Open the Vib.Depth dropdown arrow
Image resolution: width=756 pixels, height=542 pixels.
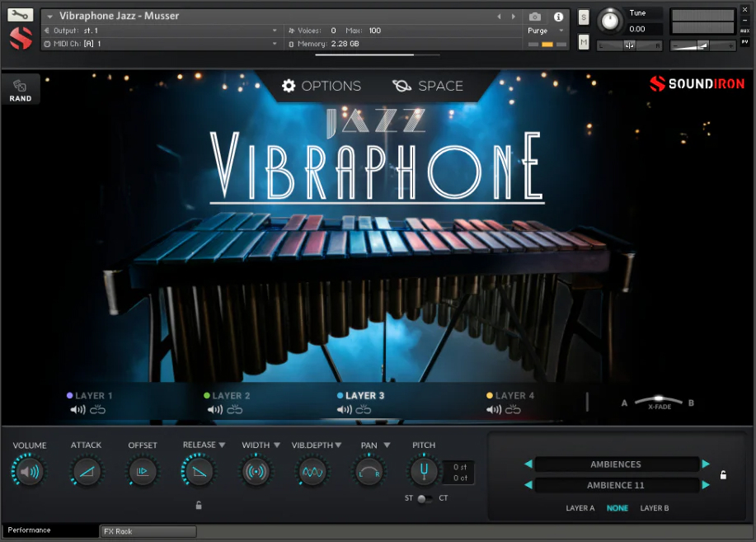pos(338,445)
